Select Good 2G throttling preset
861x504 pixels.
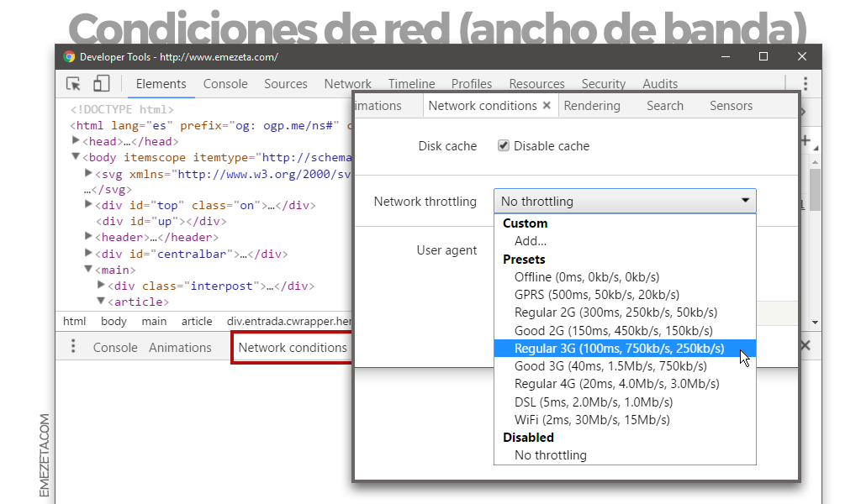(x=625, y=331)
